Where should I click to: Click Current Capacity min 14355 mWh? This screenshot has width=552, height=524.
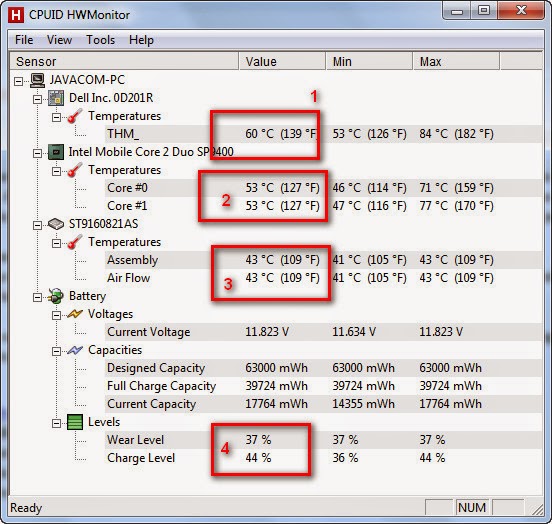pyautogui.click(x=363, y=404)
